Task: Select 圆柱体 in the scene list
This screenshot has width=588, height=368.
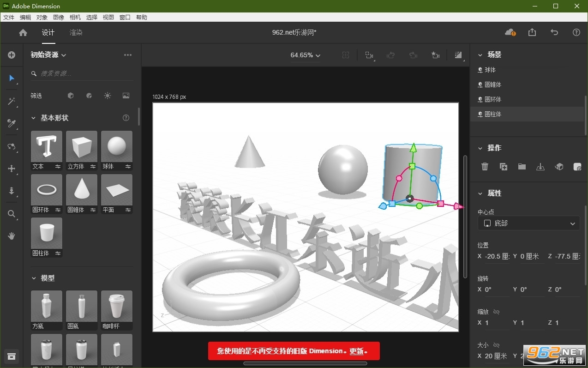Action: 527,114
